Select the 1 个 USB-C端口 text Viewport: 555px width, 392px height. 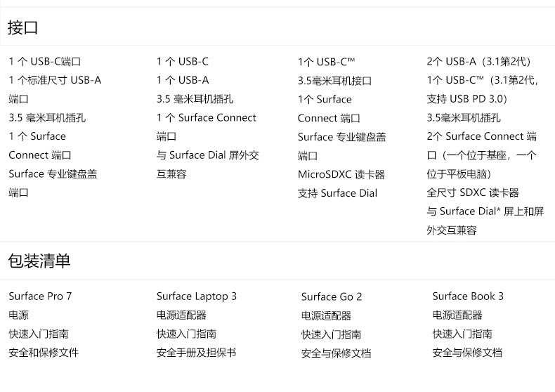pos(45,62)
